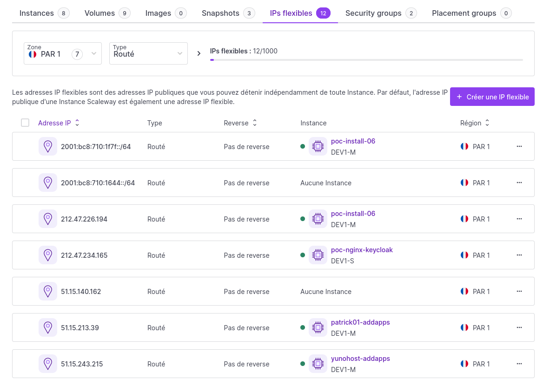Click the instance CPU icon for patrick01-addapps
Viewport: 550px width, 392px height.
click(318, 327)
